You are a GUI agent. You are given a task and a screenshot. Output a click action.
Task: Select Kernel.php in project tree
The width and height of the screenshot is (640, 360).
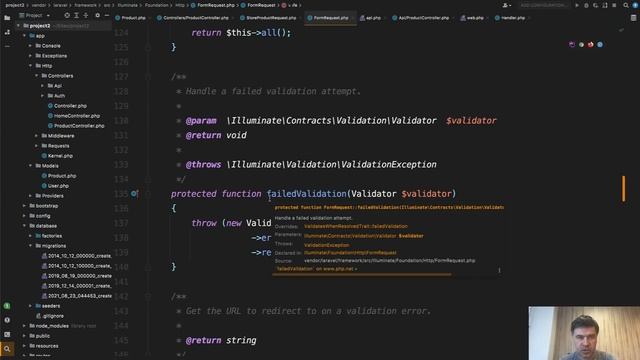tap(57, 156)
